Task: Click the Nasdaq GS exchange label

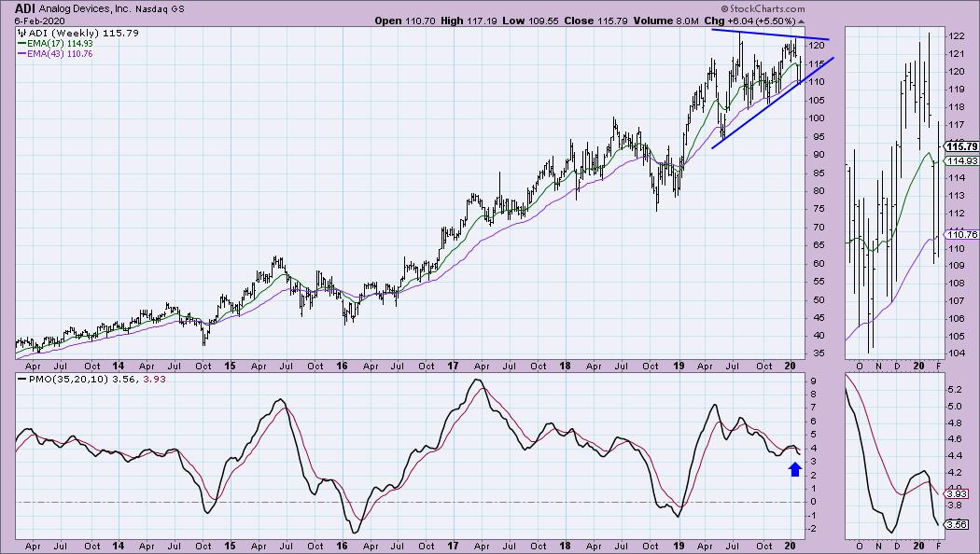Action: 159,9
